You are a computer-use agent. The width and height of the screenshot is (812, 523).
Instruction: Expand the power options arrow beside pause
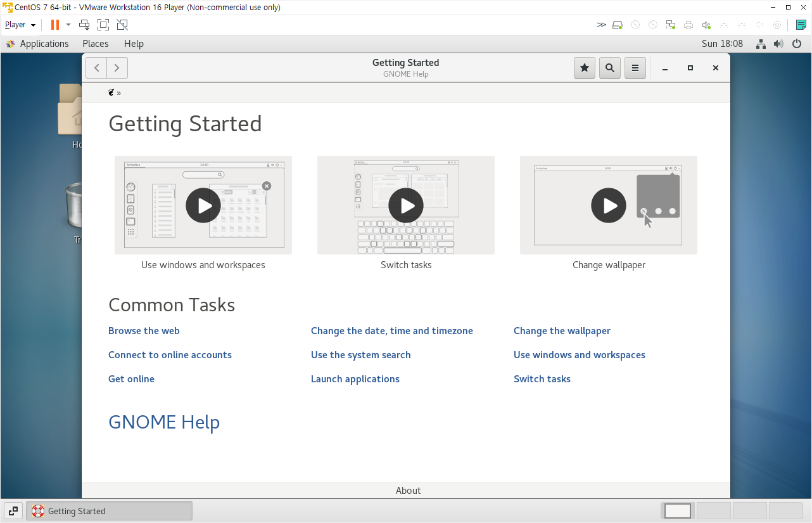[x=68, y=25]
